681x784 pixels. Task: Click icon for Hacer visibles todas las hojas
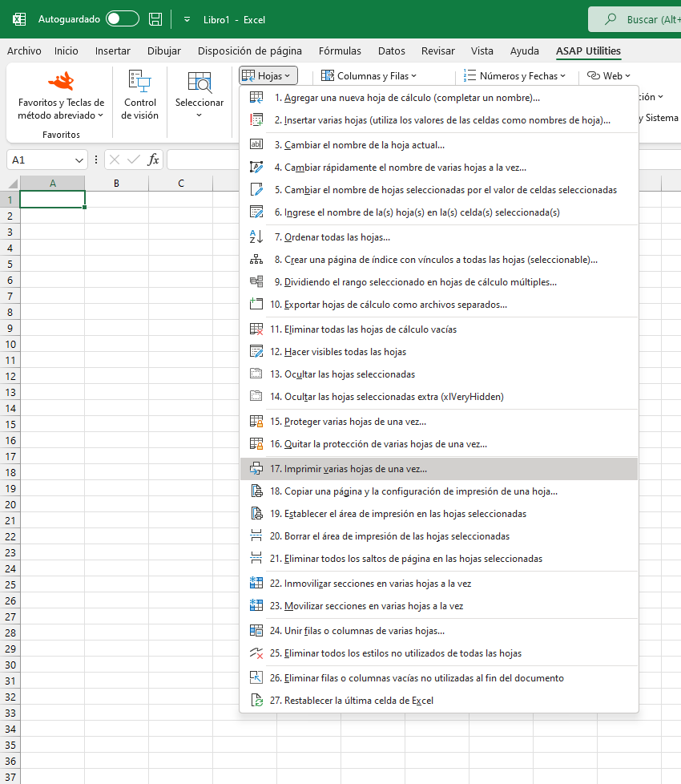(x=256, y=351)
